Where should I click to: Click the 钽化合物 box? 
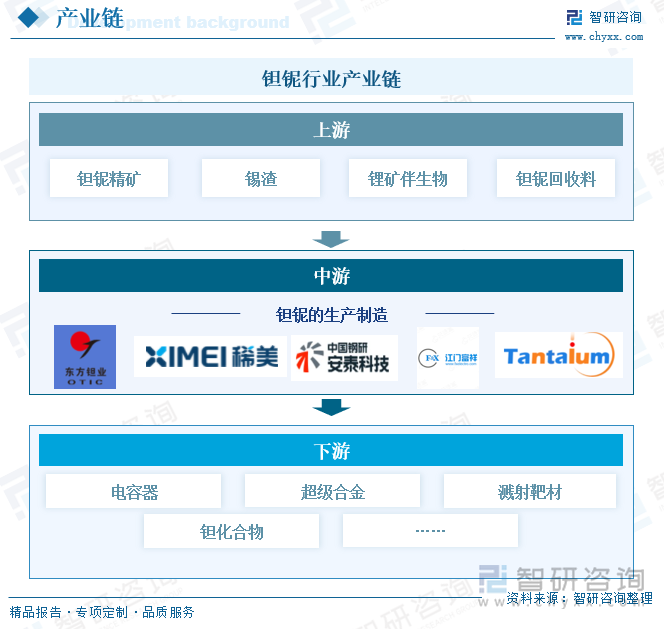click(x=231, y=531)
